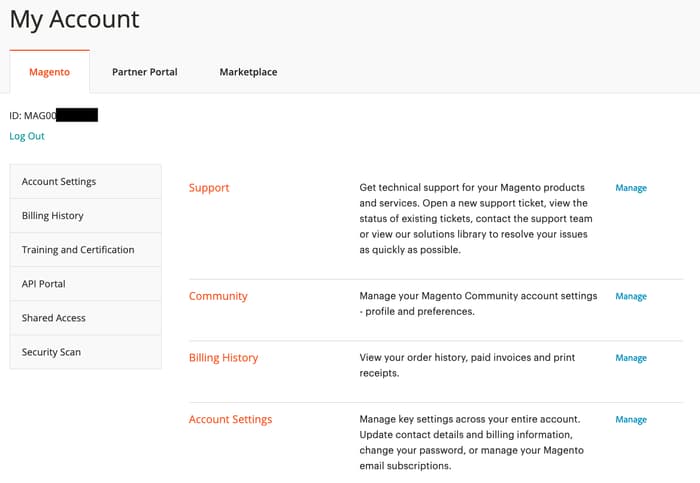Open the orange Billing History heading
This screenshot has height=483, width=700.
coord(223,358)
